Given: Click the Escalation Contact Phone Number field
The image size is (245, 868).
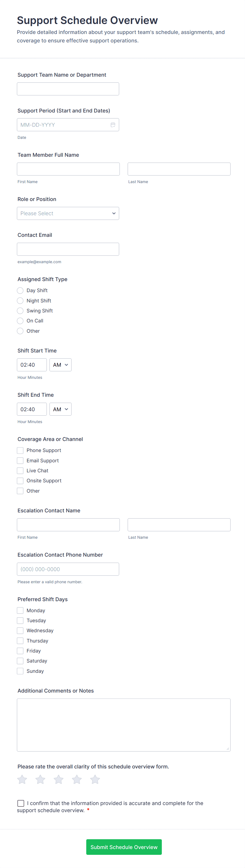Looking at the screenshot, I should pos(68,569).
